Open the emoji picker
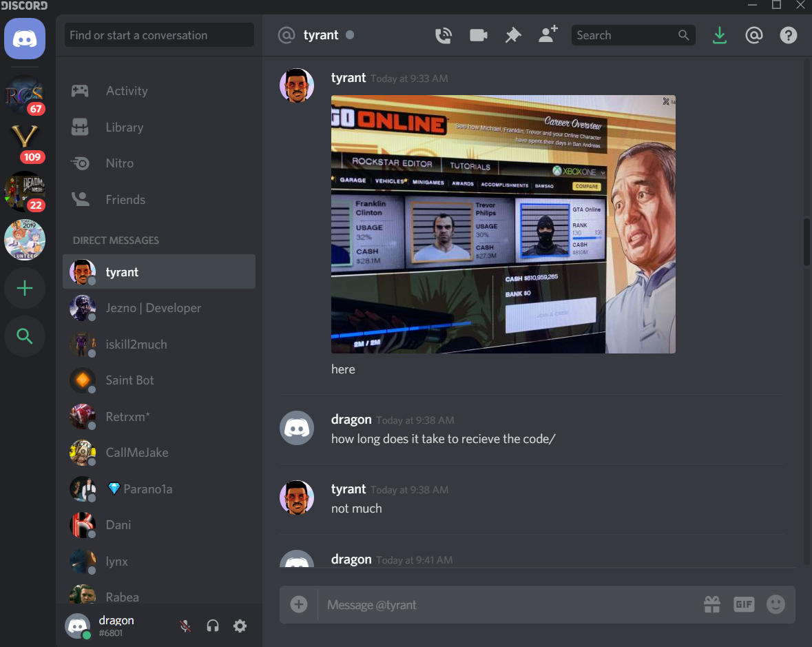812x647 pixels. [x=775, y=604]
